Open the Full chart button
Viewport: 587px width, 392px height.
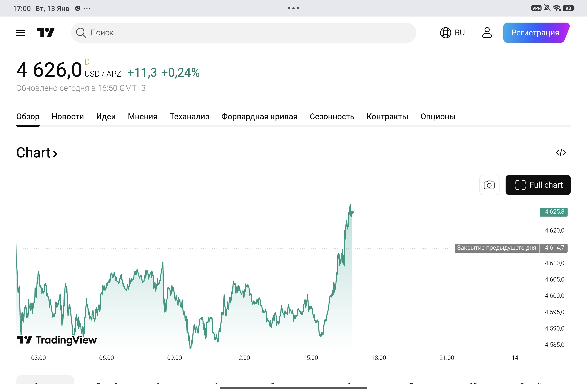538,185
